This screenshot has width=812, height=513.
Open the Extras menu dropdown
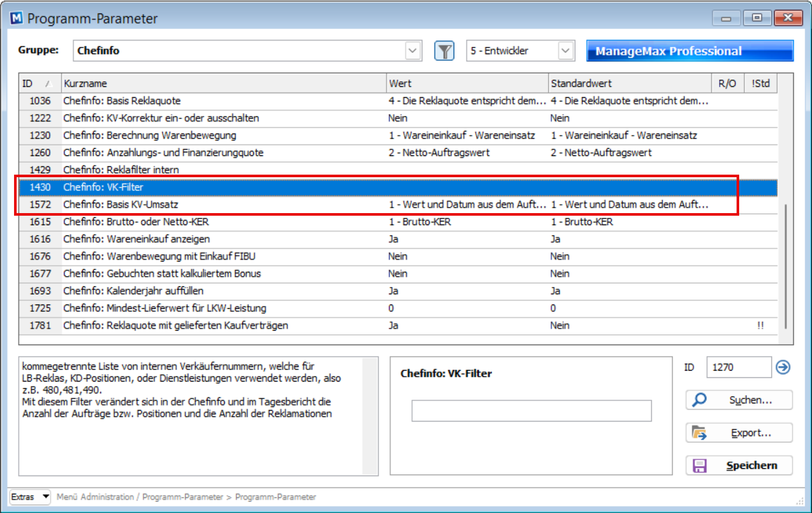[30, 497]
